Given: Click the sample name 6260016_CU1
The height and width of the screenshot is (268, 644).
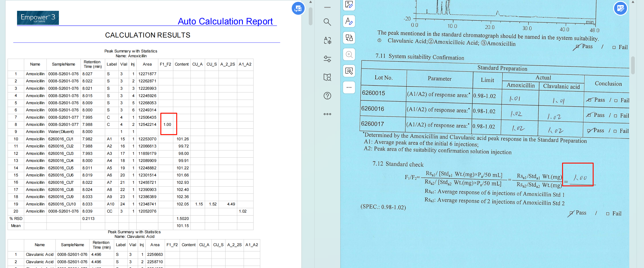Looking at the screenshot, I should tap(61, 139).
